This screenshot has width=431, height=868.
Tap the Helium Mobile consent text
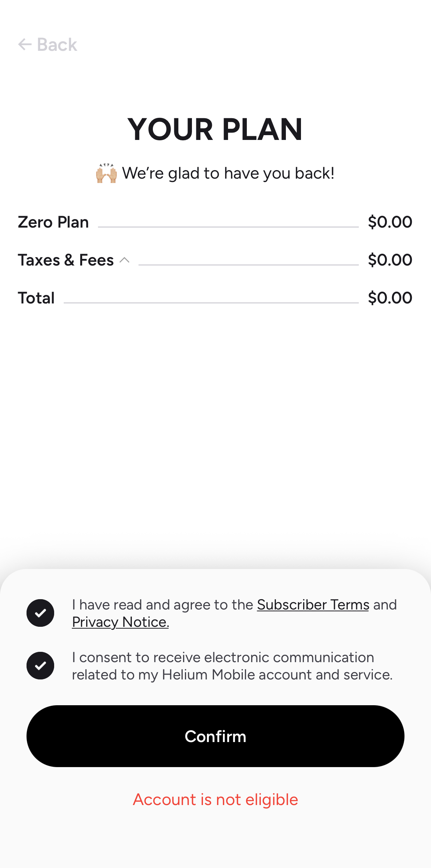[232, 666]
